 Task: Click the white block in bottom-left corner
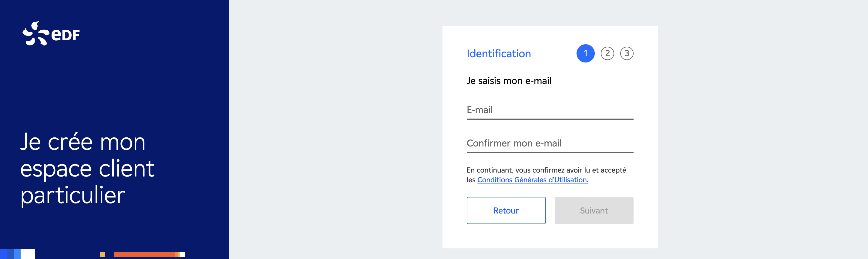pos(28,254)
